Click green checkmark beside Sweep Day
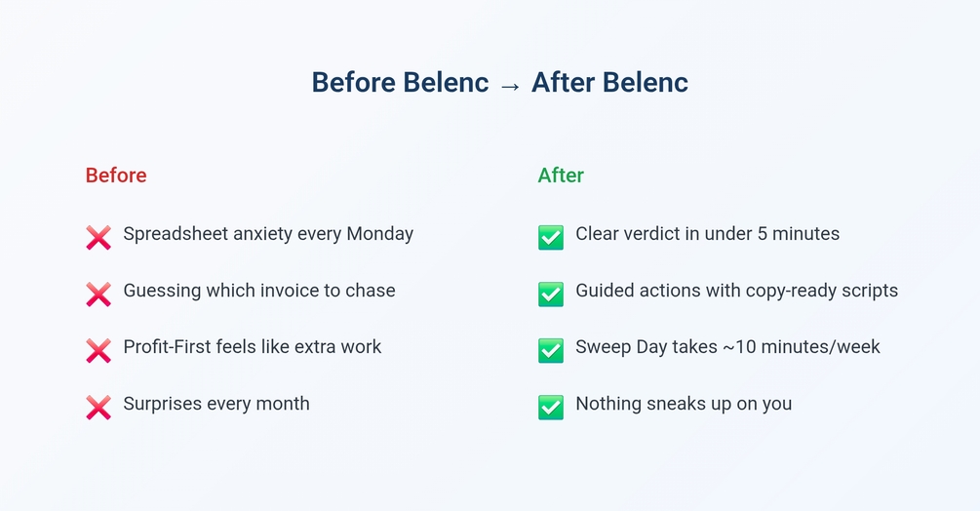This screenshot has width=980, height=511. point(551,350)
